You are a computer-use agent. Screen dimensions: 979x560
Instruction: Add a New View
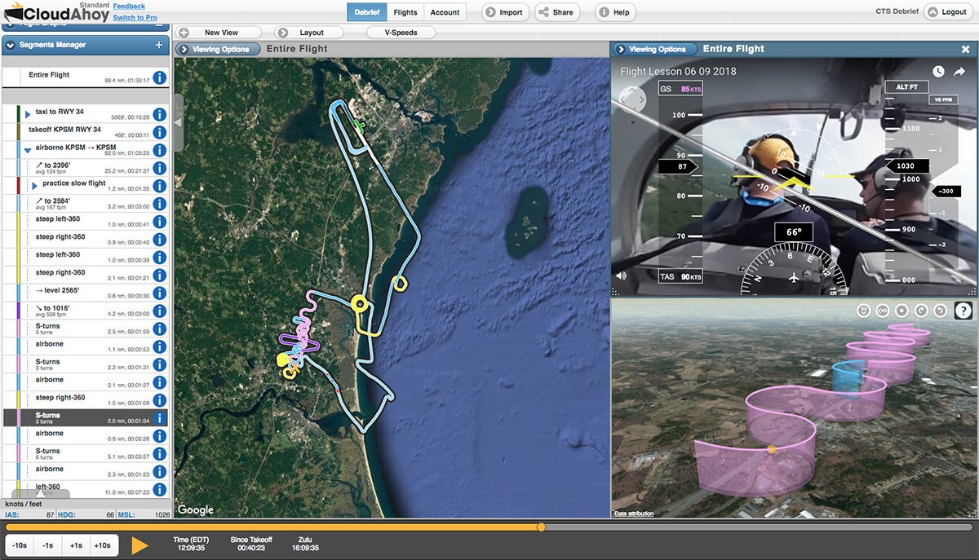(x=218, y=33)
